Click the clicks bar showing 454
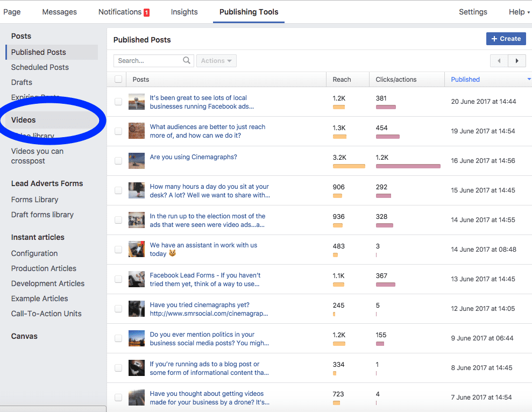The width and height of the screenshot is (532, 412). 387,137
